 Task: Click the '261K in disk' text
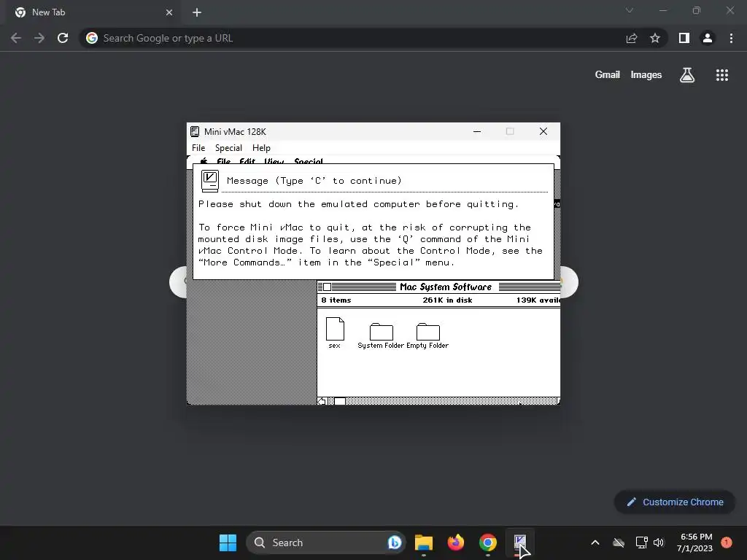click(447, 300)
